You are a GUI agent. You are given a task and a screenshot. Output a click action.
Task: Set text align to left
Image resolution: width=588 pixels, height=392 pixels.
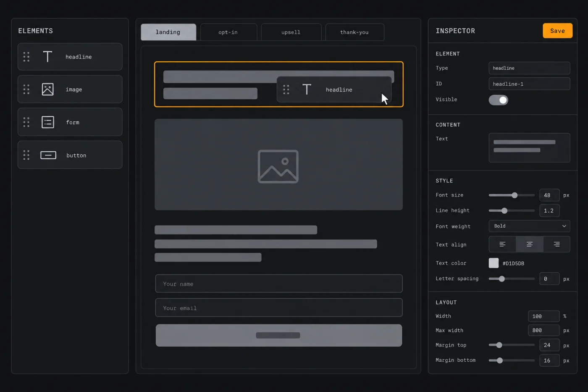point(502,244)
